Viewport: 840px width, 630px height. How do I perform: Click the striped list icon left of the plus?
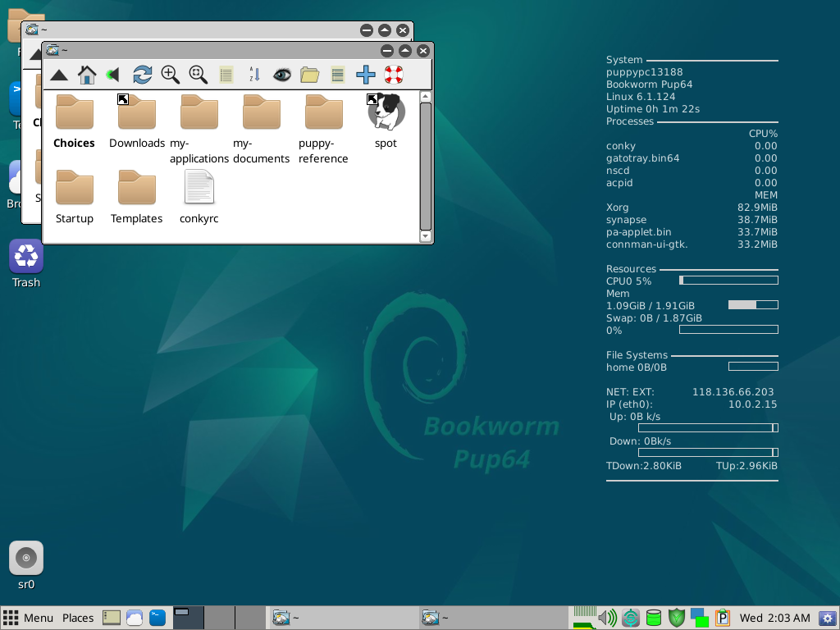(337, 75)
